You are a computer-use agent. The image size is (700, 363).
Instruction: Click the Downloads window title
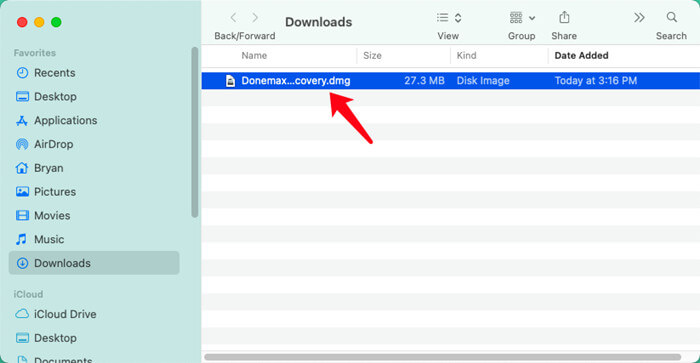click(x=318, y=22)
